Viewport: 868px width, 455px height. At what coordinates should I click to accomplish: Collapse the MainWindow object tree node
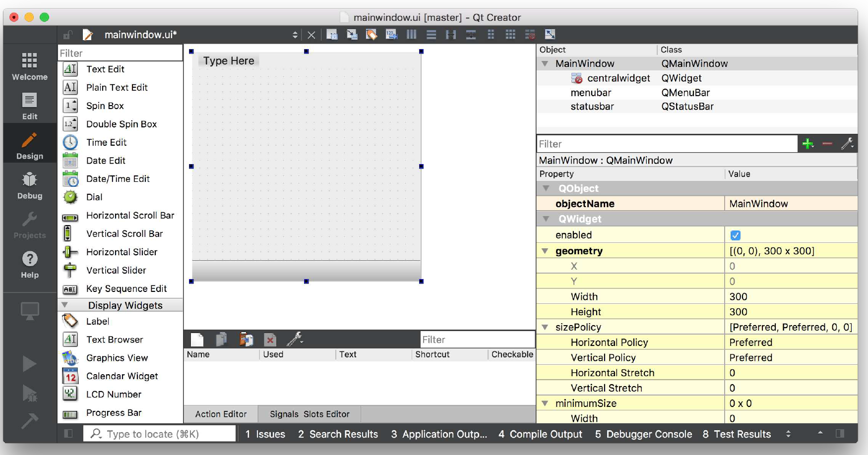point(545,63)
